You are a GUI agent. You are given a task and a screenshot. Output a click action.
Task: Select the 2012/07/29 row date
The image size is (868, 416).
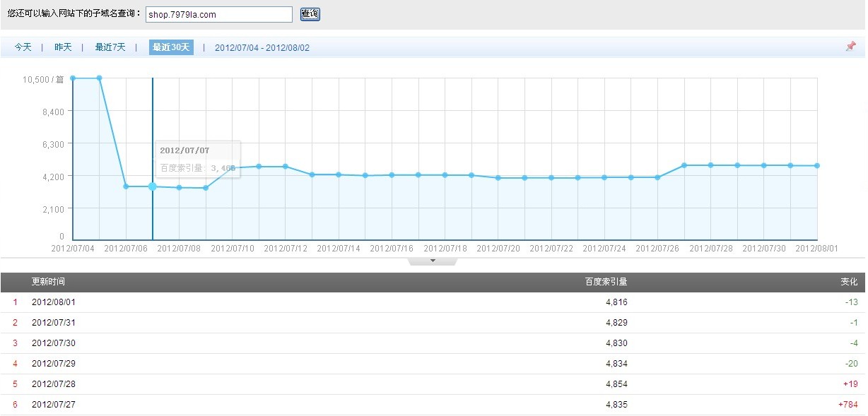pos(53,364)
